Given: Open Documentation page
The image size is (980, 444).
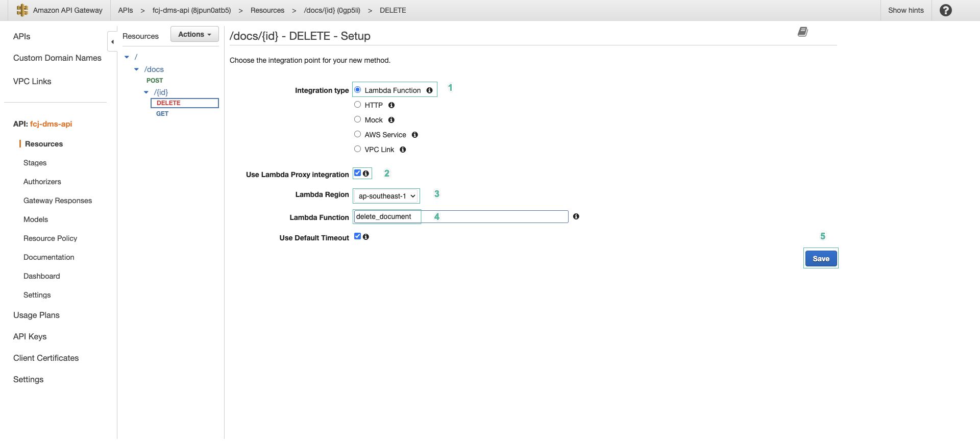Looking at the screenshot, I should pyautogui.click(x=49, y=257).
